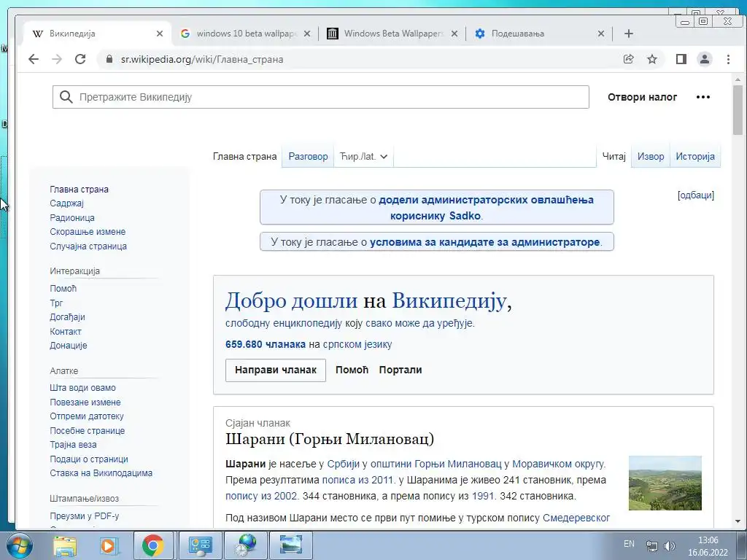The image size is (747, 560).
Task: Click Wikipedia search input field
Action: (x=321, y=97)
